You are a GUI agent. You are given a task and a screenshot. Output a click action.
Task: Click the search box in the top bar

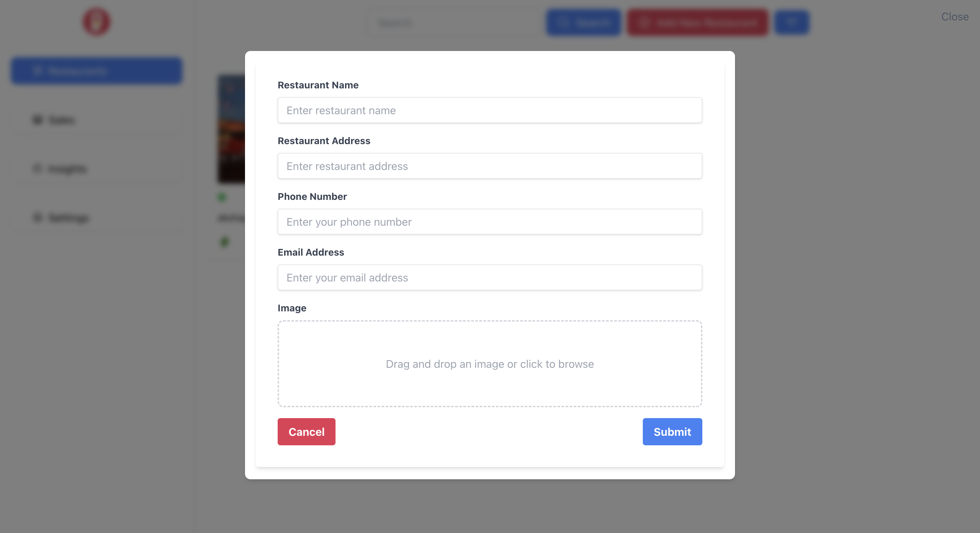pos(454,22)
